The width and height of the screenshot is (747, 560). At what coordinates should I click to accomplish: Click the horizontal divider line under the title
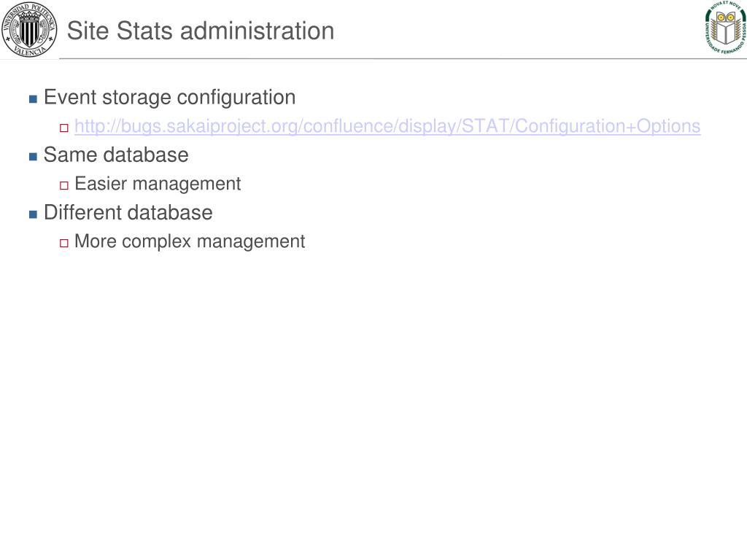click(403, 59)
